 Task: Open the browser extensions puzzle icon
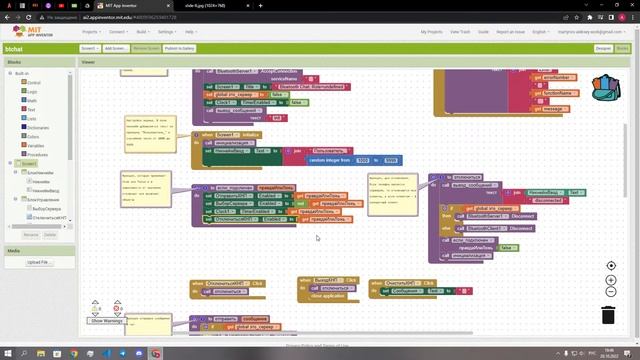pos(590,18)
